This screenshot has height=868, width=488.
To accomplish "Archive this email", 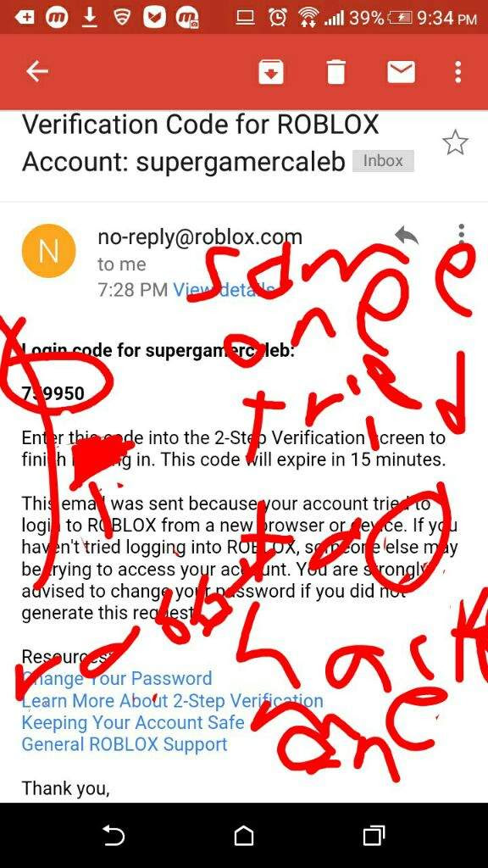I will pos(271,72).
